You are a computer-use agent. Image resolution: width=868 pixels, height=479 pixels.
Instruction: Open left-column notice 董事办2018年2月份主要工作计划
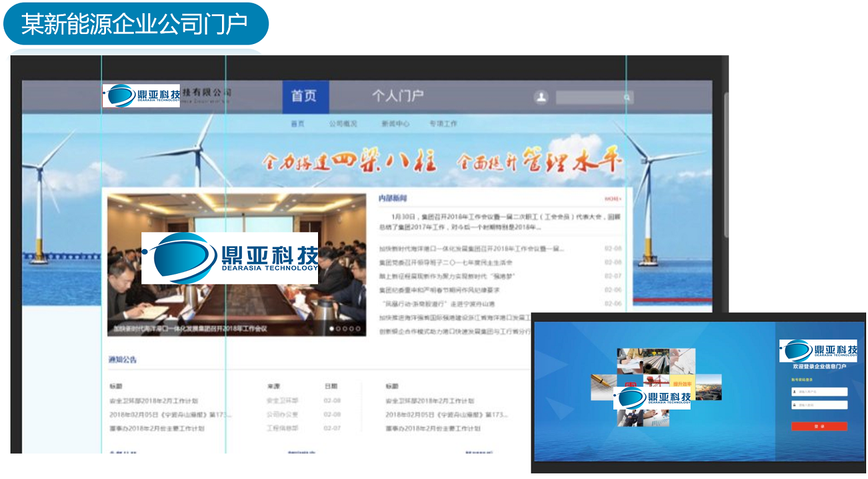(x=156, y=428)
